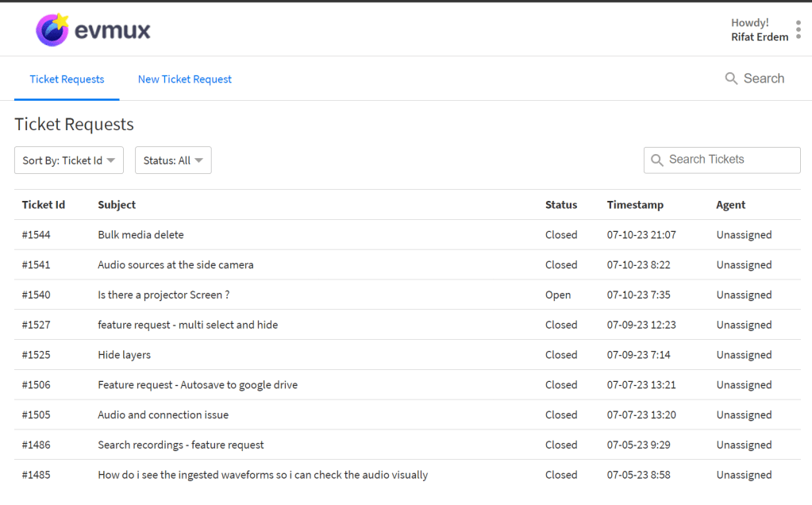Open ticket #1486
Image resolution: width=812 pixels, height=505 pixels.
click(x=37, y=445)
